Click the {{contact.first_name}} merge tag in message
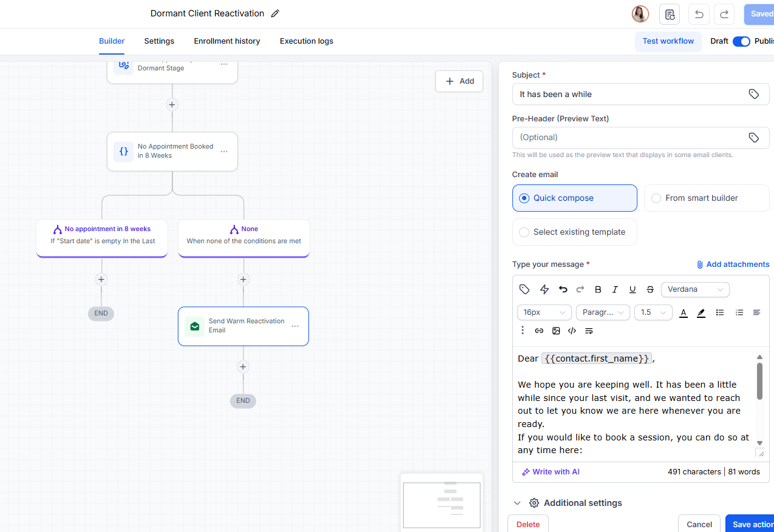Viewport: 774px width, 532px height. pyautogui.click(x=597, y=359)
